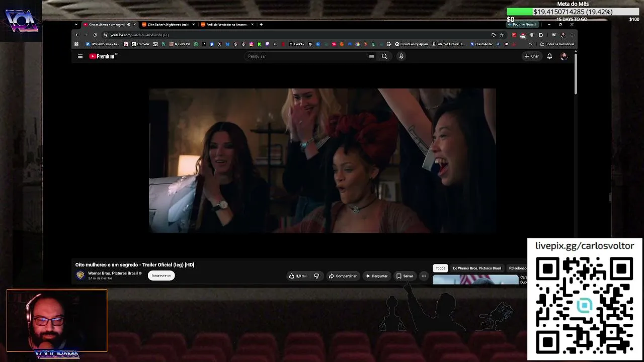Screen dimensions: 644x362
Task: Click the Criar create button
Action: pos(531,56)
